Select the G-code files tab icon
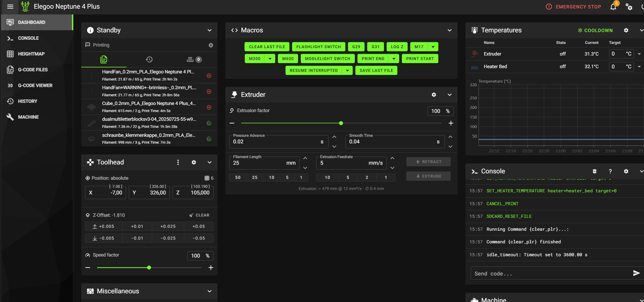This screenshot has height=302, width=644. click(104, 59)
